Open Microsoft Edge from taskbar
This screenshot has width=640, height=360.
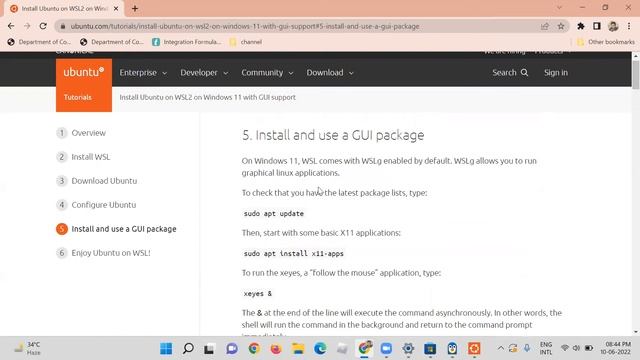coord(320,348)
